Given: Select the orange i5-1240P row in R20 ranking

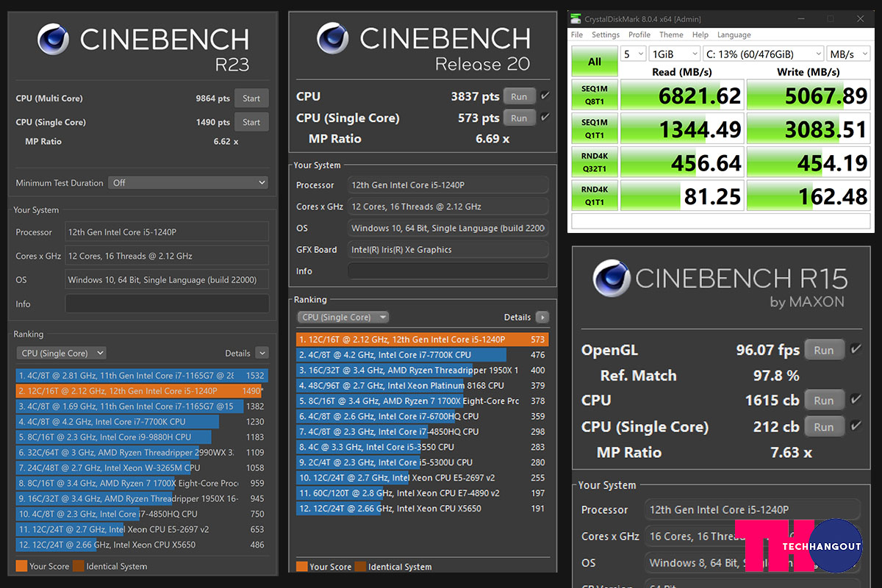Looking at the screenshot, I should point(422,340).
